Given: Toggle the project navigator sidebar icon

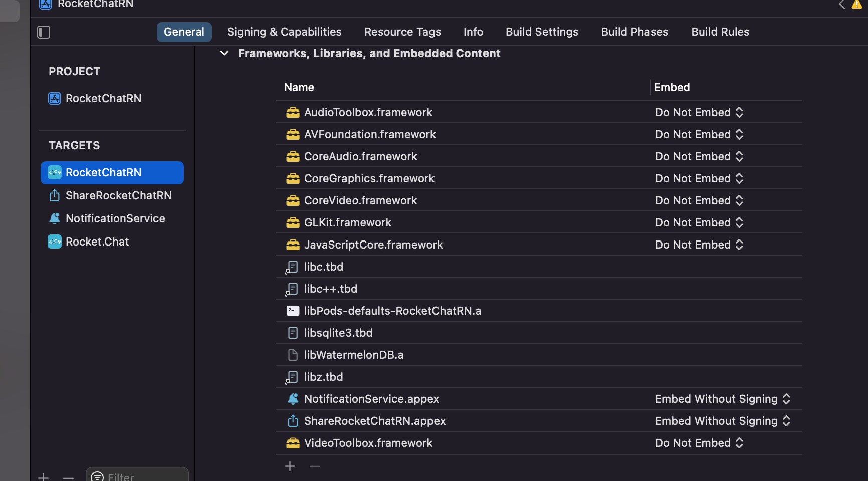Looking at the screenshot, I should click(x=44, y=32).
